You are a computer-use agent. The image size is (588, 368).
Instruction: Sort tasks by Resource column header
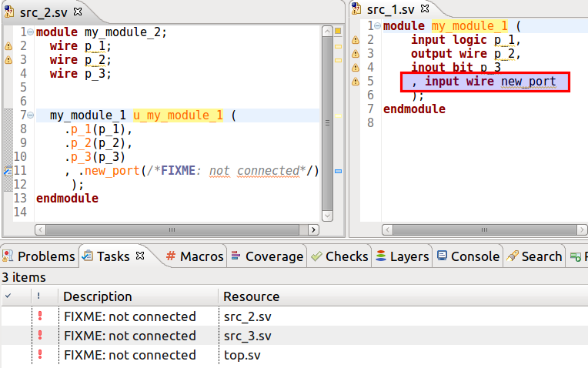[x=403, y=296]
